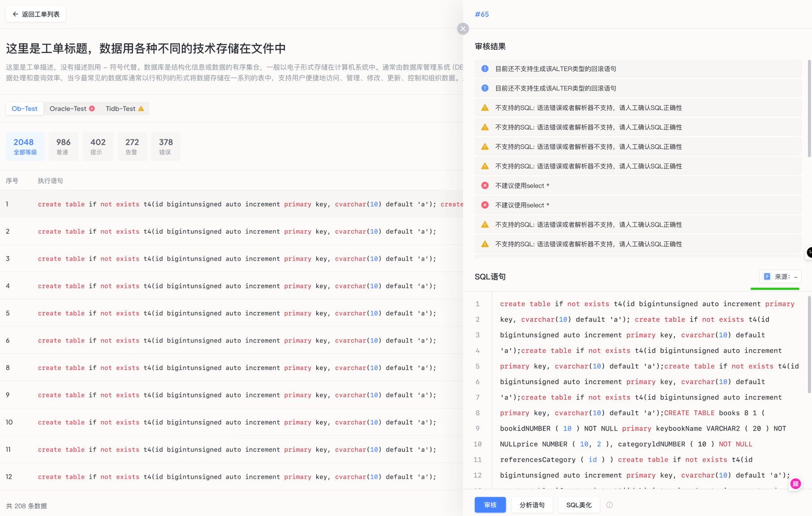Screen dimensions: 812x516
Task: Click the warning triangle on the Tidb-Test tag
Action: point(141,108)
